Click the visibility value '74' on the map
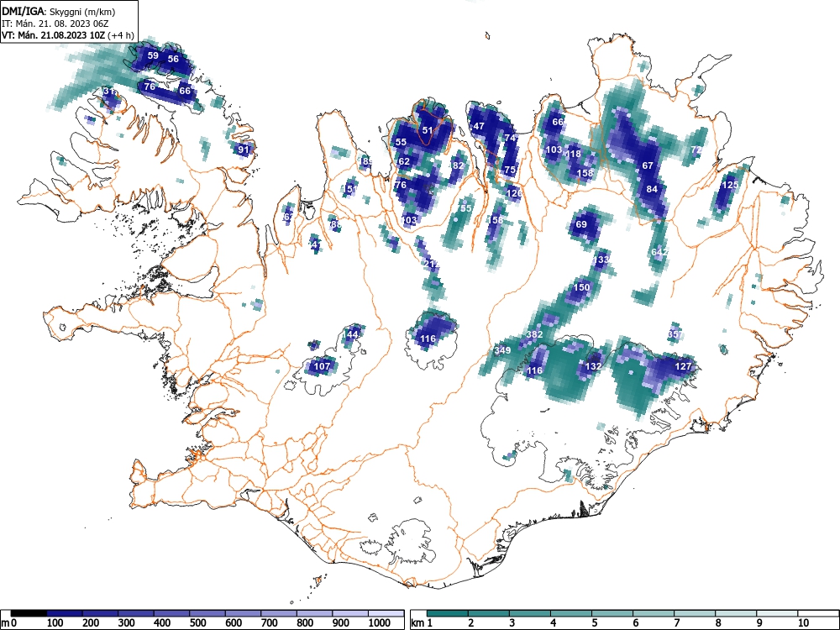Screen dimensions: 840x630 point(510,138)
